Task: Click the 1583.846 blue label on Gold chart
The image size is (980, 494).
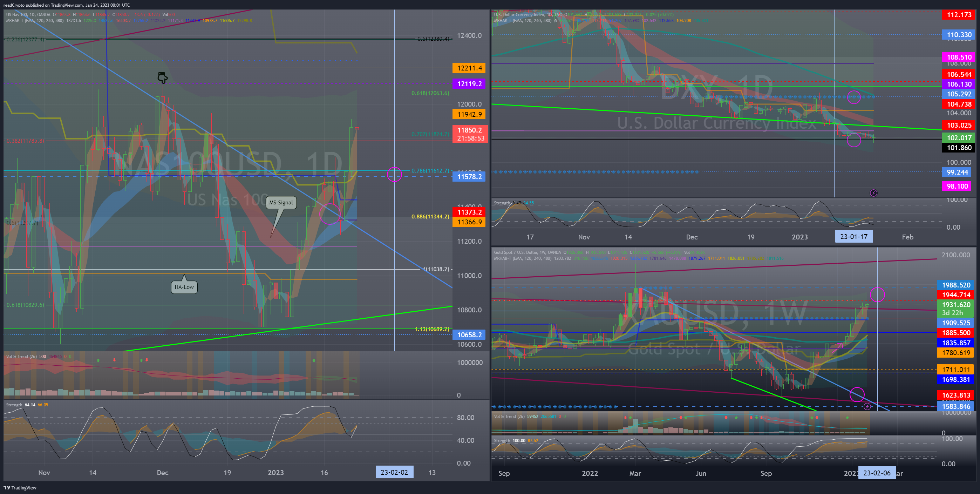Action: coord(956,406)
